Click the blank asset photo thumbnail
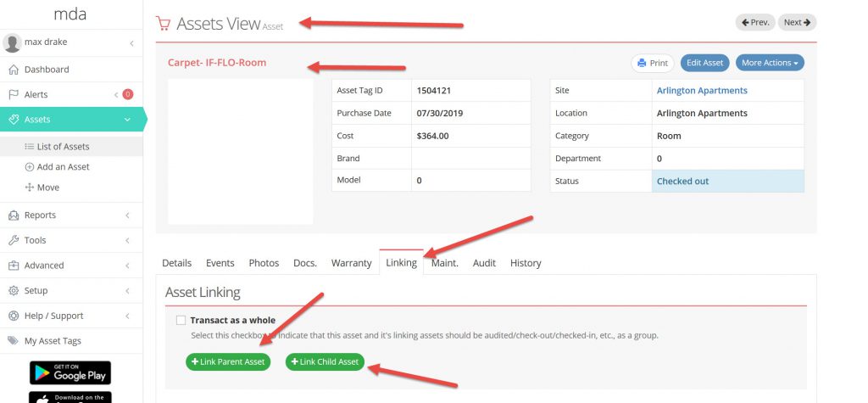 point(241,151)
